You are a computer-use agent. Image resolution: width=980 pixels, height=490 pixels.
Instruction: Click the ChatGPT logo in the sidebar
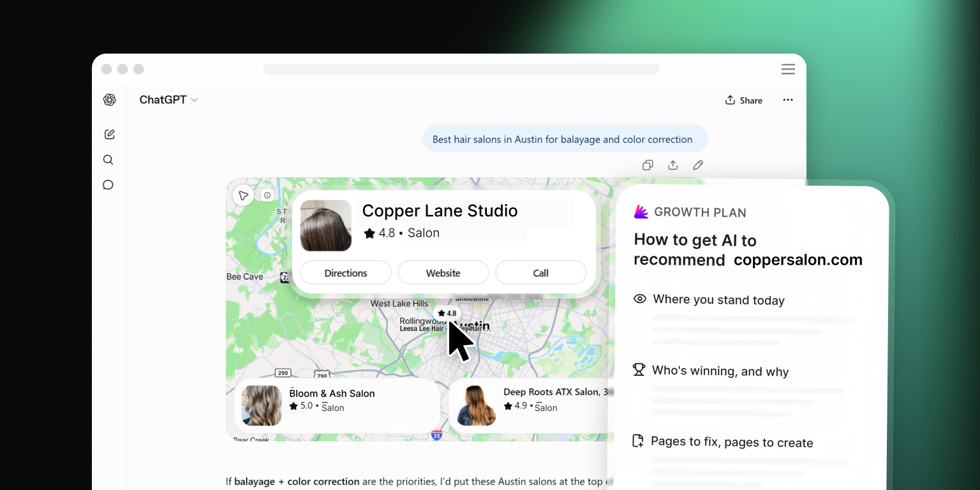109,100
